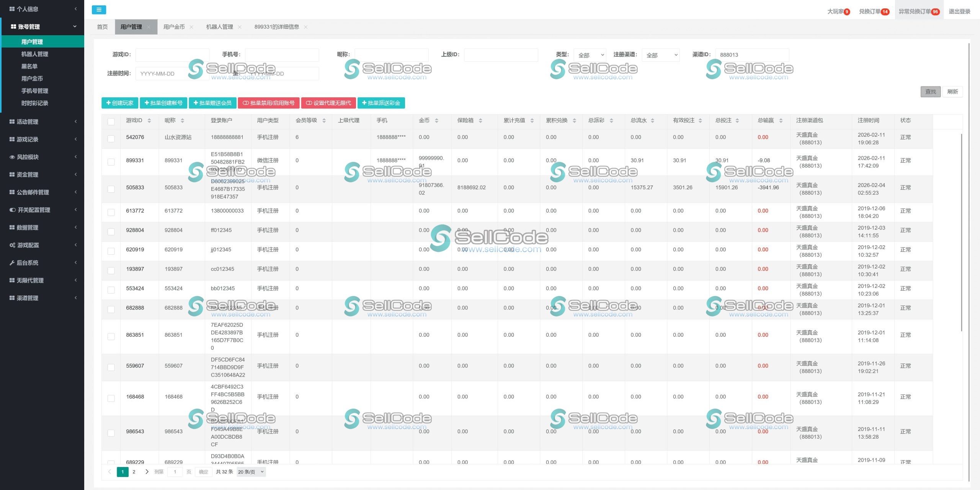Click the 创建玩家 button
This screenshot has width=980, height=490.
[x=120, y=103]
